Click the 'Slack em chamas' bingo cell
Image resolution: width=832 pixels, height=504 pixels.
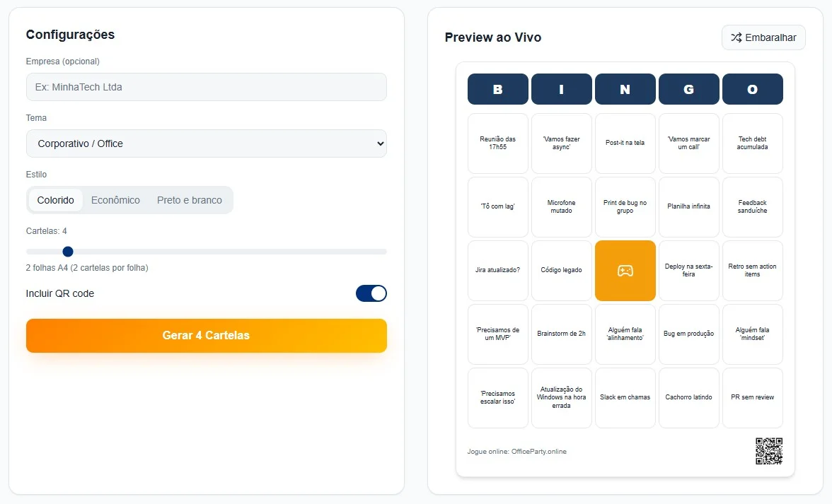625,398
